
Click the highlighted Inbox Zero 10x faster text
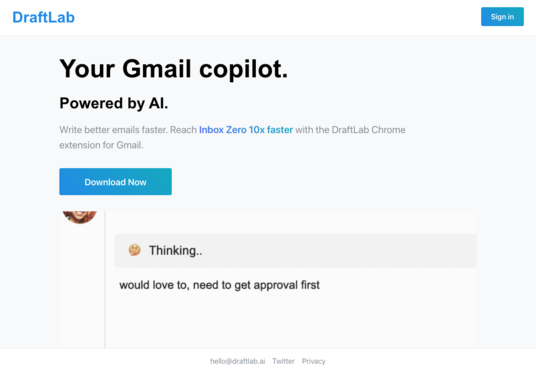(246, 130)
